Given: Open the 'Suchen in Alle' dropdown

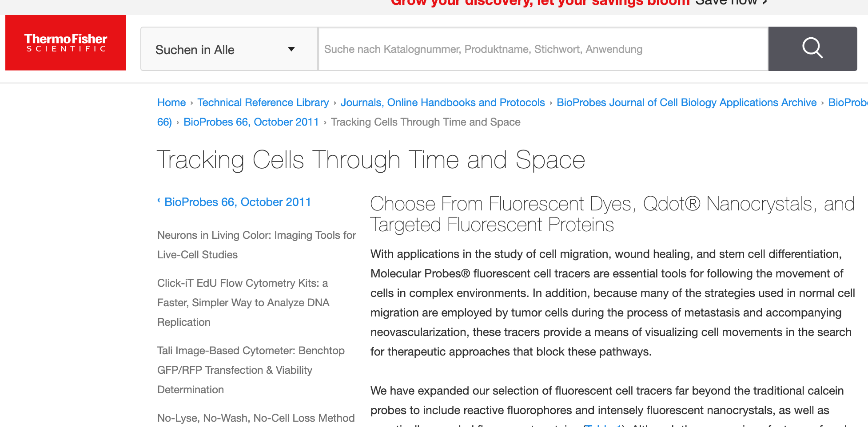Looking at the screenshot, I should [229, 49].
